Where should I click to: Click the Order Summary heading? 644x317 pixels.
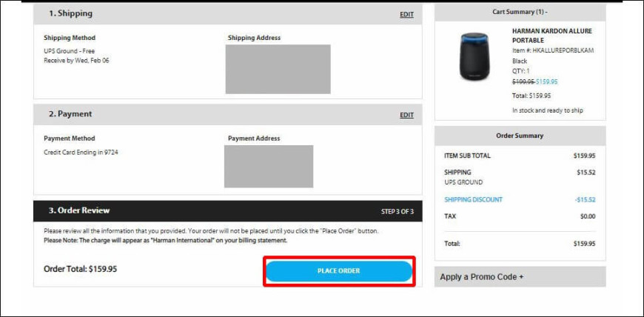(x=520, y=136)
